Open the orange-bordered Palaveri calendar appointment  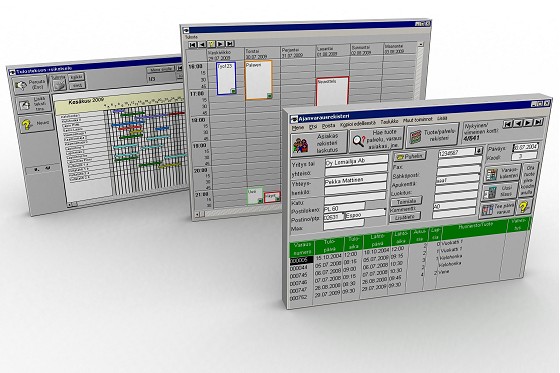(x=259, y=80)
